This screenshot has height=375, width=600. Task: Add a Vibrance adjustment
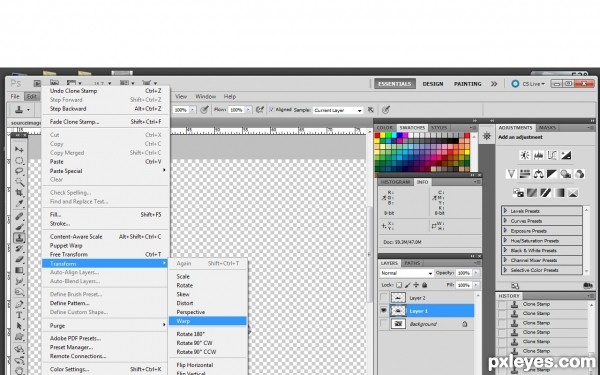pyautogui.click(x=511, y=174)
